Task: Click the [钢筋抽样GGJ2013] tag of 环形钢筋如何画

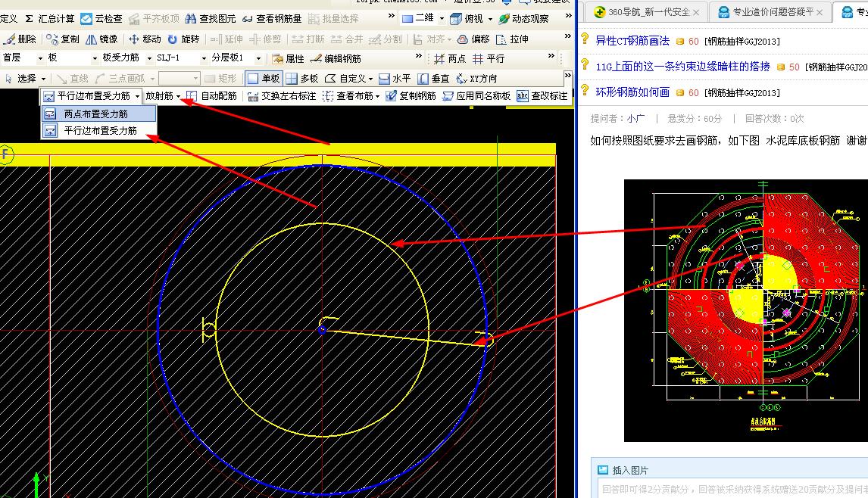Action: (x=742, y=93)
